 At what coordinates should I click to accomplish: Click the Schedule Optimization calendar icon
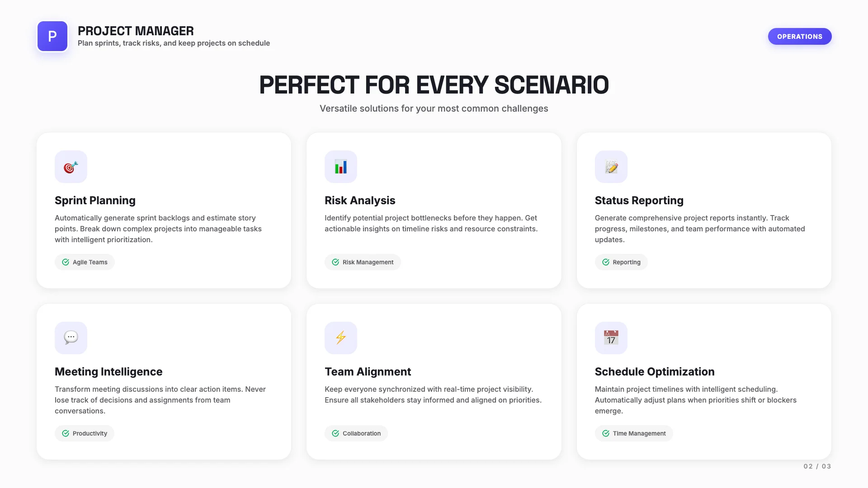[x=611, y=338]
